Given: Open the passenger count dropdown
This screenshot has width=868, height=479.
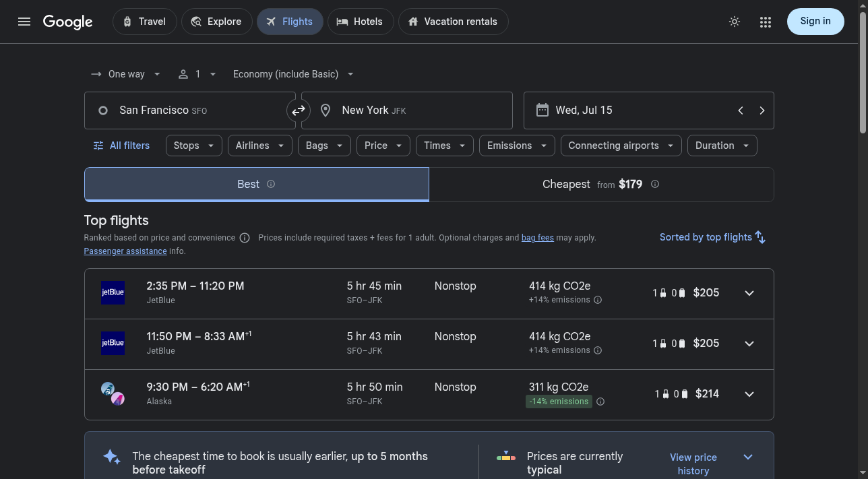Looking at the screenshot, I should 197,74.
